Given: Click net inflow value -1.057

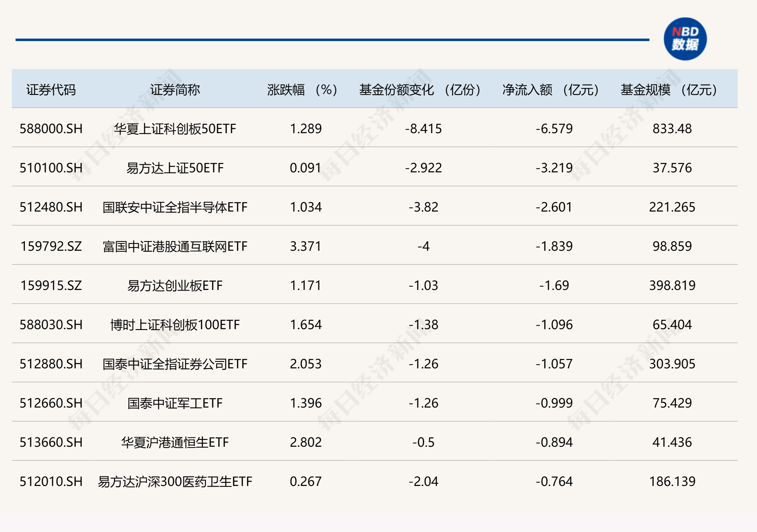Looking at the screenshot, I should coord(554,364).
